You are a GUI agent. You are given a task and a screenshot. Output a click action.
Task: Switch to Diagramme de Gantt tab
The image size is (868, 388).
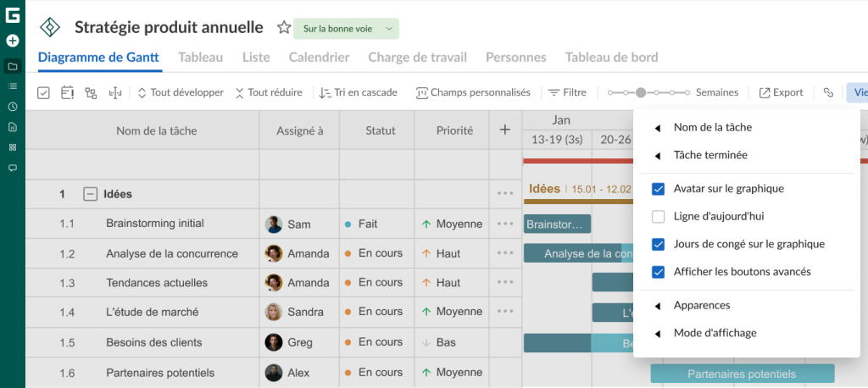point(98,58)
